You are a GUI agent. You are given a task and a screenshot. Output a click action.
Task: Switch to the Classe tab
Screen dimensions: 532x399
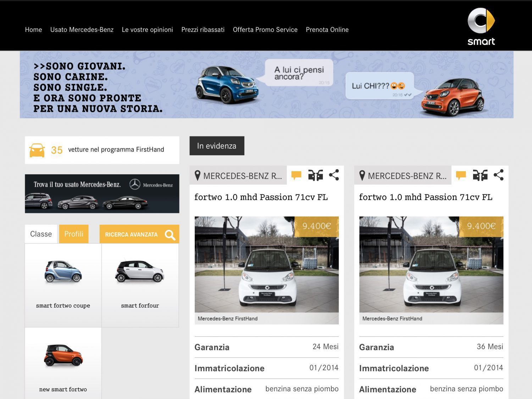pyautogui.click(x=41, y=234)
